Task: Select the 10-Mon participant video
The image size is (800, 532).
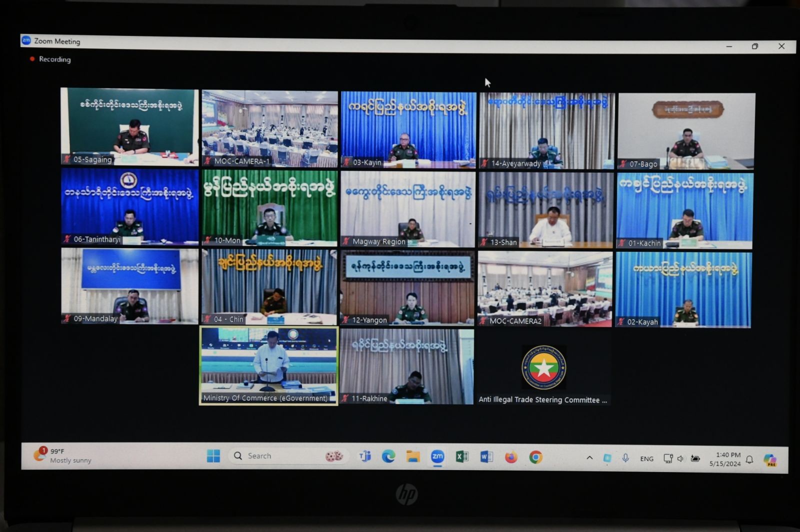Action: click(269, 207)
